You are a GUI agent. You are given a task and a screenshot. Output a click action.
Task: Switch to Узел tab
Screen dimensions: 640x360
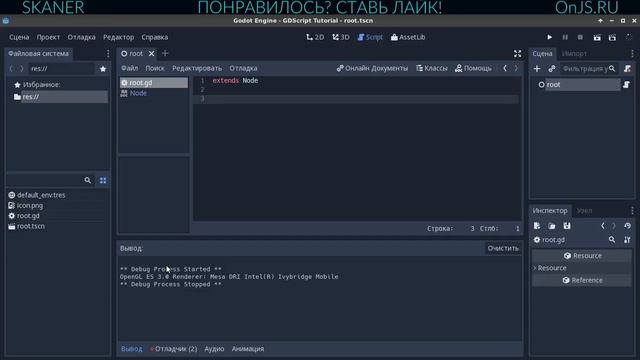click(584, 211)
